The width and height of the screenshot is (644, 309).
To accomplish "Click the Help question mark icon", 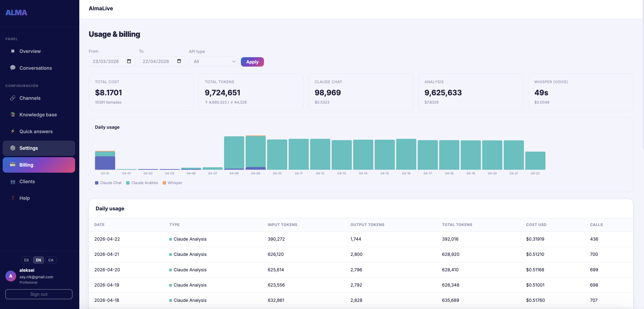I will tap(13, 198).
